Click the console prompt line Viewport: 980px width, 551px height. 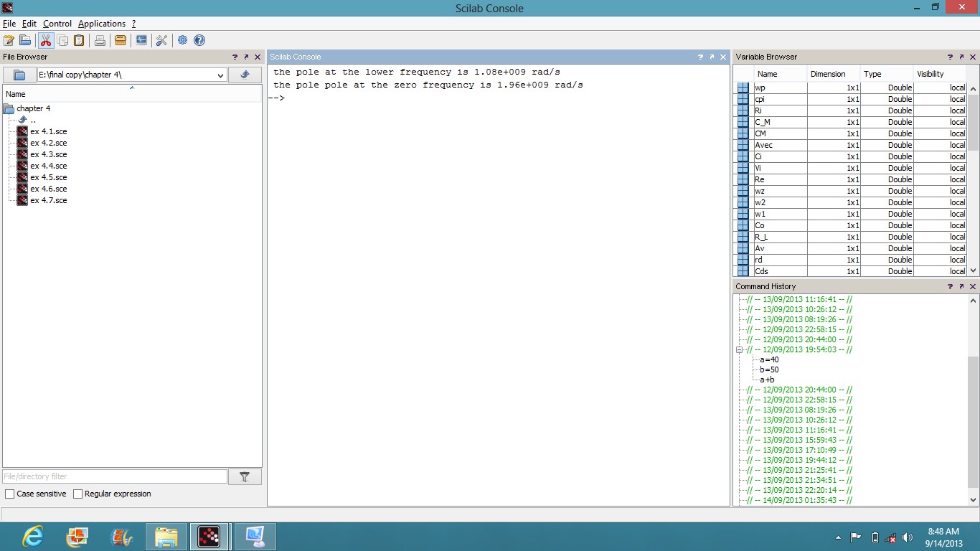(x=498, y=98)
